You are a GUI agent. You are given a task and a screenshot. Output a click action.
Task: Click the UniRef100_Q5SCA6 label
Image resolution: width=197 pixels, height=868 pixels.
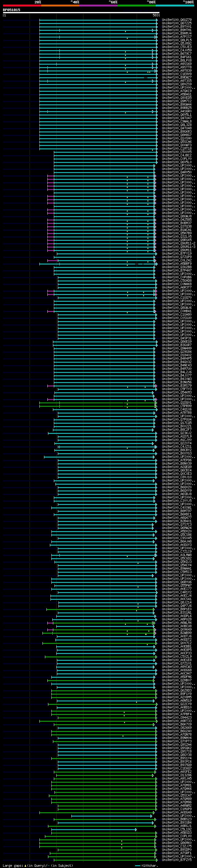176,142
